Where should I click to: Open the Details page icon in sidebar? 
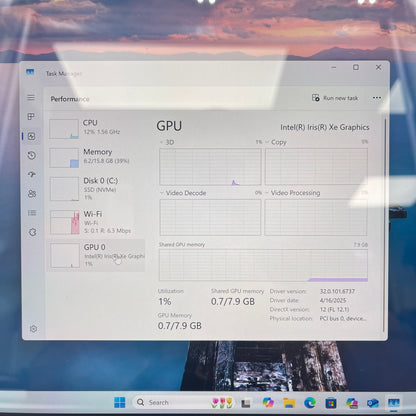(x=32, y=213)
